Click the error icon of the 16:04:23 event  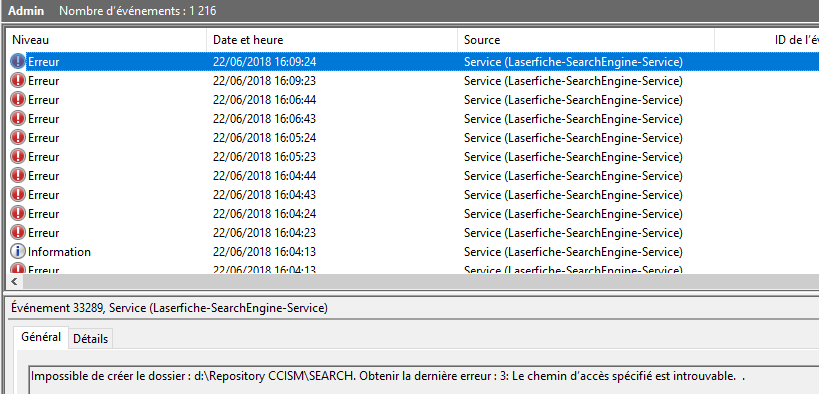[x=18, y=233]
